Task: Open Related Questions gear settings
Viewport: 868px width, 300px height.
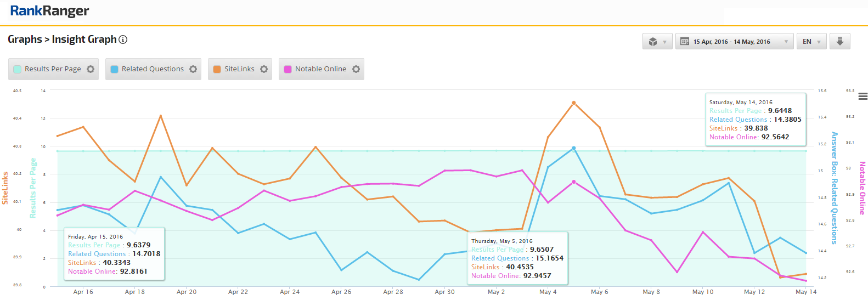Action: 193,69
